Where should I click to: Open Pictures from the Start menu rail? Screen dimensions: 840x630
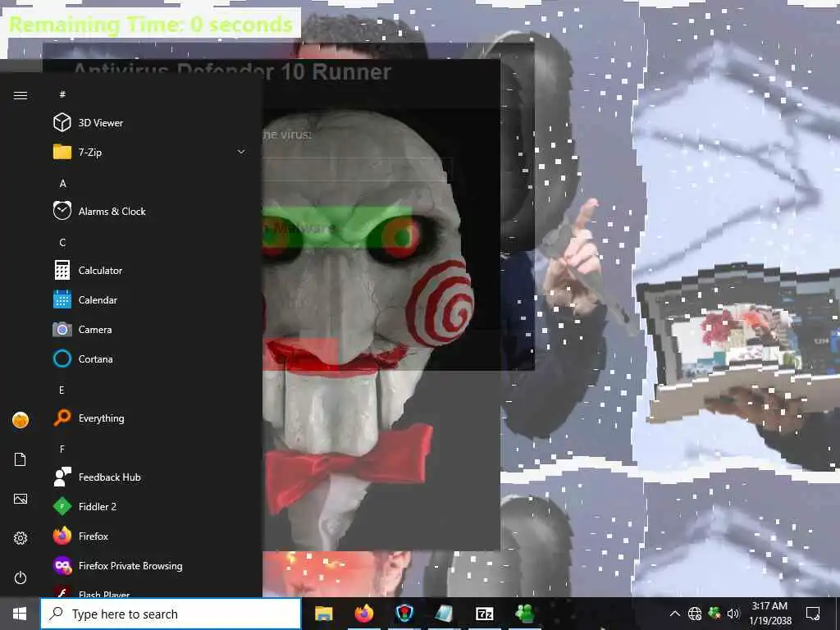click(21, 499)
